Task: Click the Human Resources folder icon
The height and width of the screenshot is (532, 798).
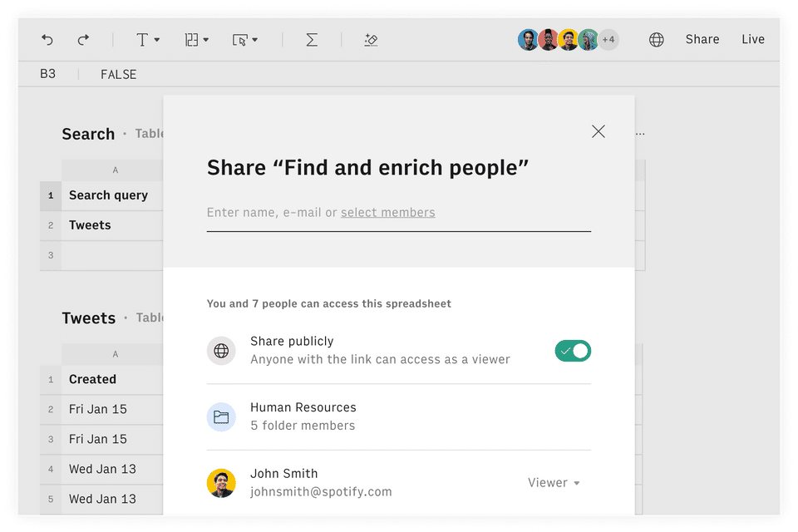Action: [221, 416]
